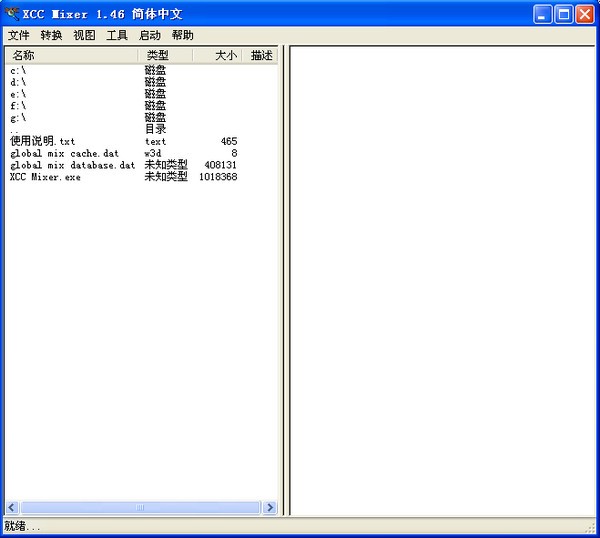Open the 启动 menu
This screenshot has height=538, width=600.
tap(150, 35)
